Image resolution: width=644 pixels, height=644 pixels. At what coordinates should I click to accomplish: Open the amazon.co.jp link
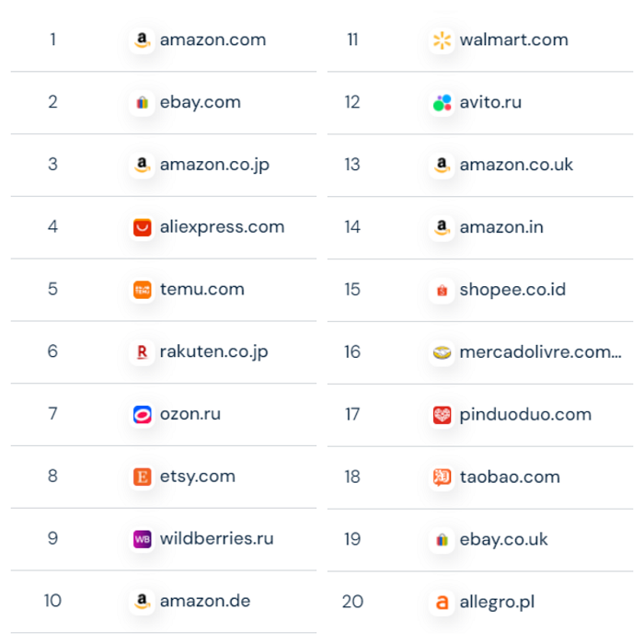[x=214, y=165]
